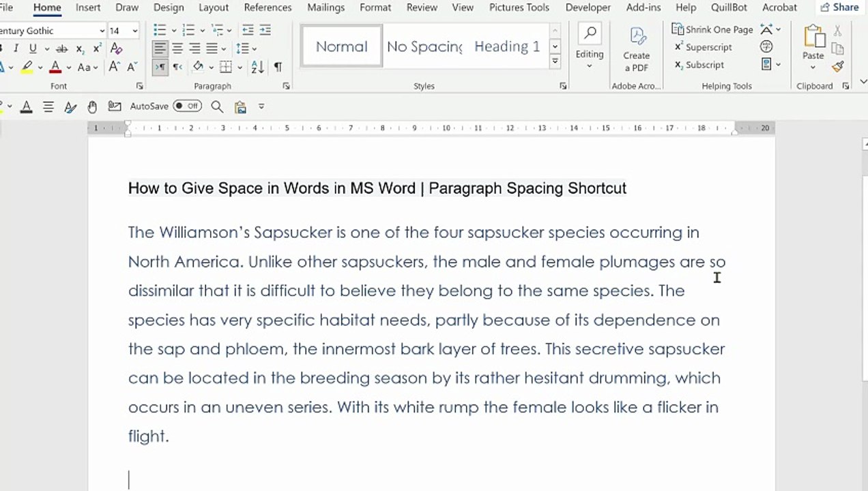Screen dimensions: 868x491
Task: Open the font size dropdown
Action: [x=134, y=31]
